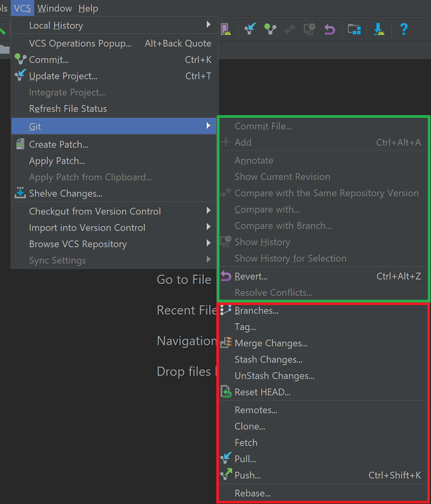Viewport: 431px width, 504px height.
Task: Choose Reset HEAD... entry
Action: [324, 392]
